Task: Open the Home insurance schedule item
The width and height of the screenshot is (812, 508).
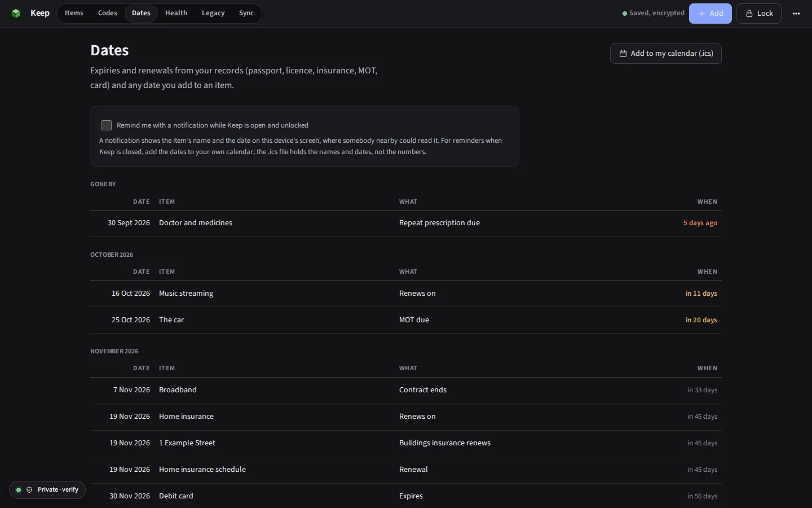Action: (x=202, y=470)
